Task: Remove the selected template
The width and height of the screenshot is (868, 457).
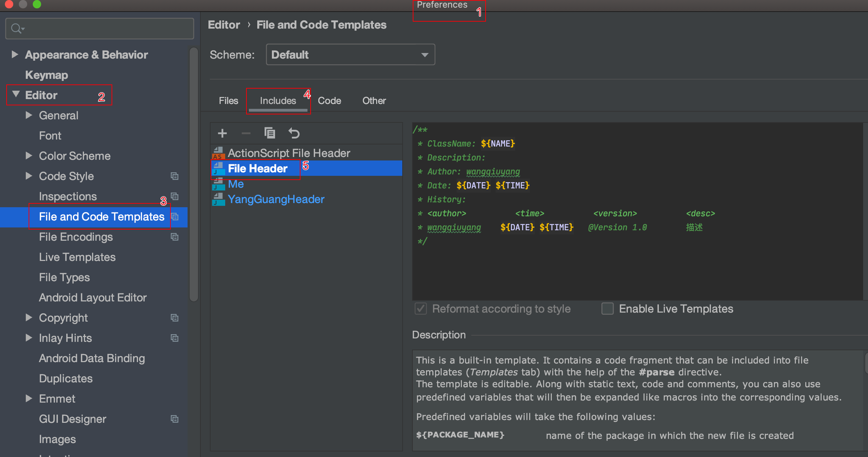Action: [246, 133]
